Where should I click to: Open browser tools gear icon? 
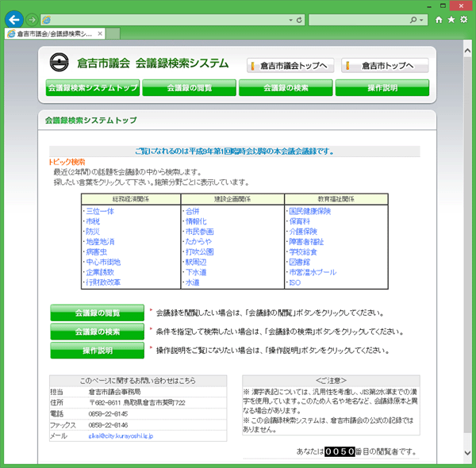[x=464, y=20]
